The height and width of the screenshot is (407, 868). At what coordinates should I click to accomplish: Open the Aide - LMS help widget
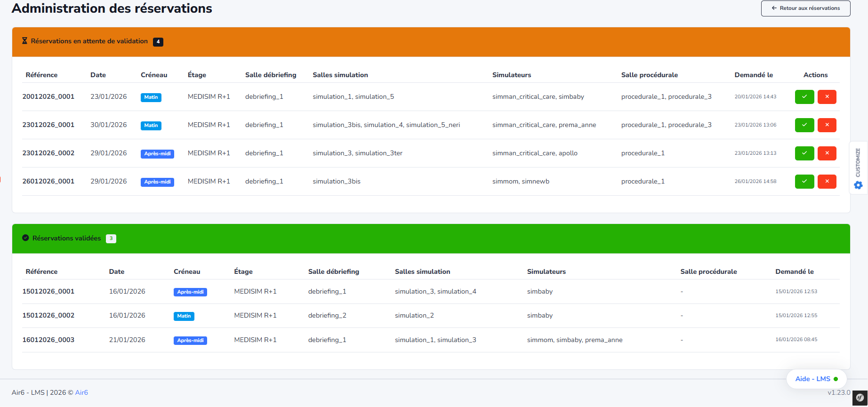(816, 379)
